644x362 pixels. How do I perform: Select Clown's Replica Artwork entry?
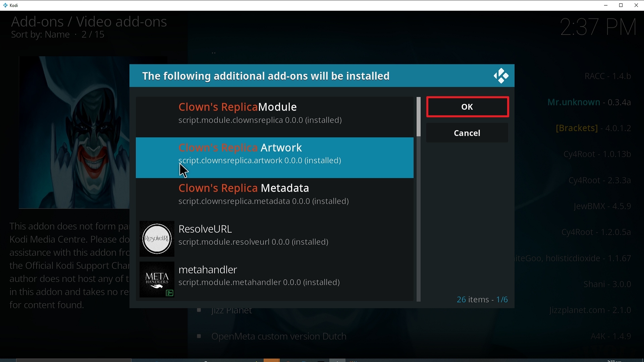tap(275, 158)
